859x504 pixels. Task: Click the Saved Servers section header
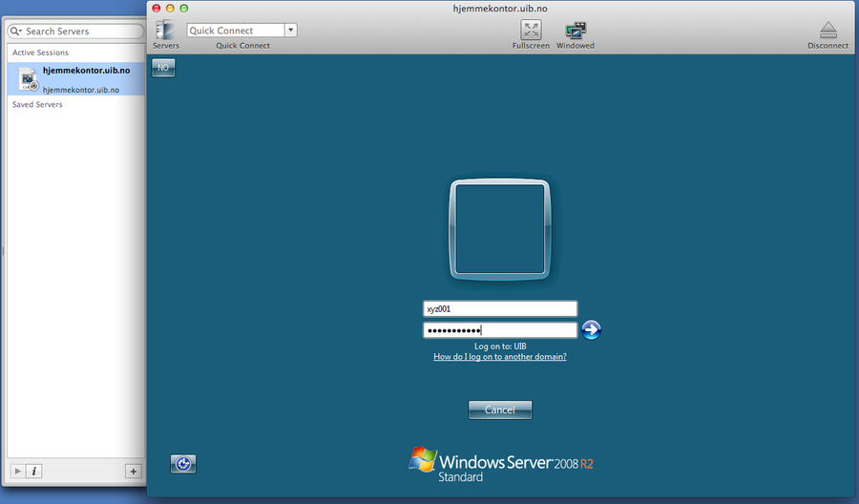pos(38,104)
